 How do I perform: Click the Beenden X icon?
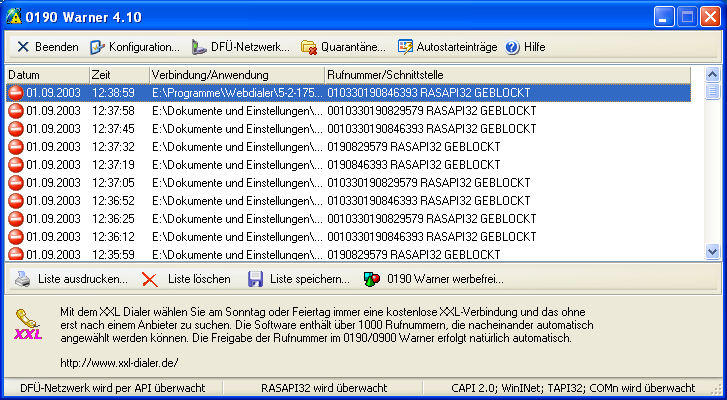point(23,47)
